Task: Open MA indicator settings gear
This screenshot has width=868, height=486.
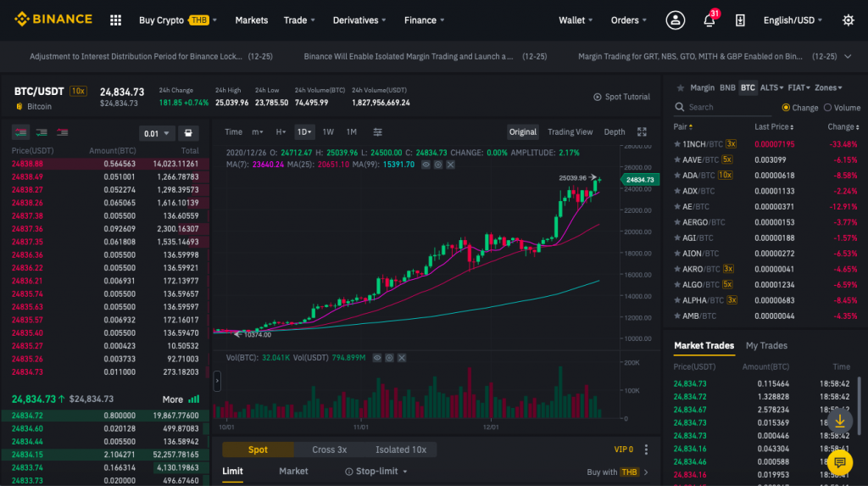Action: [x=438, y=165]
